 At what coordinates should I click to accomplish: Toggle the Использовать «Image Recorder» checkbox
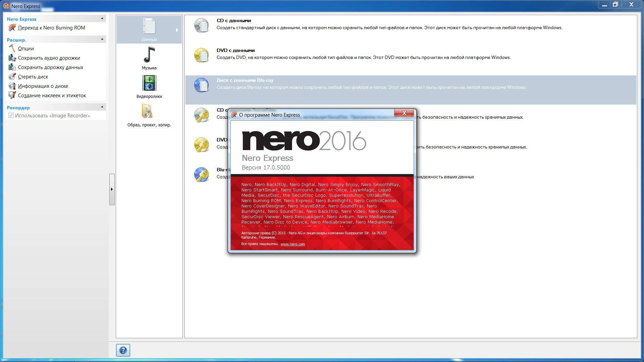coord(11,116)
